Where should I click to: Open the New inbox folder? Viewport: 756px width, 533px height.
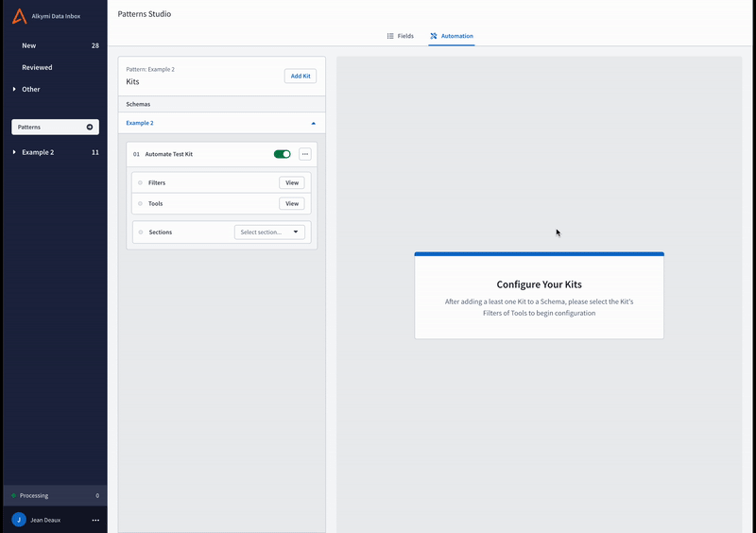coord(29,45)
